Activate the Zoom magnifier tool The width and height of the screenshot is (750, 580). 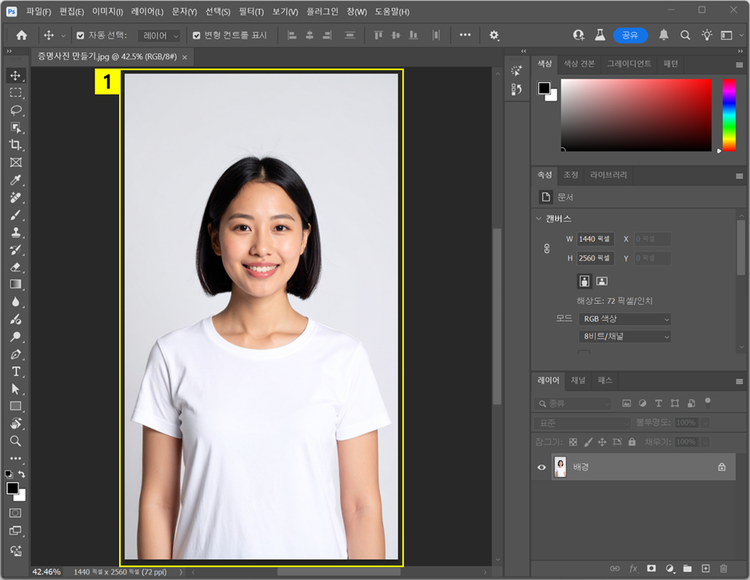click(15, 440)
